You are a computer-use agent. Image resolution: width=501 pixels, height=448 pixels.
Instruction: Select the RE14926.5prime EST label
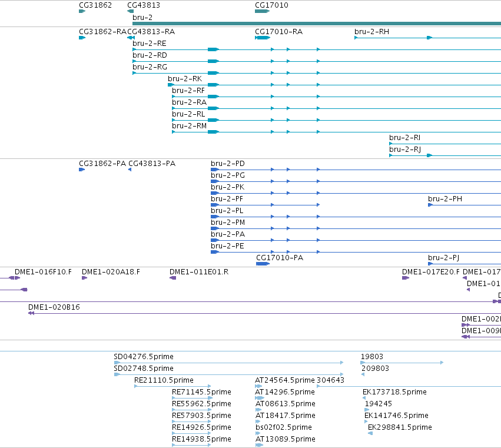point(201,427)
